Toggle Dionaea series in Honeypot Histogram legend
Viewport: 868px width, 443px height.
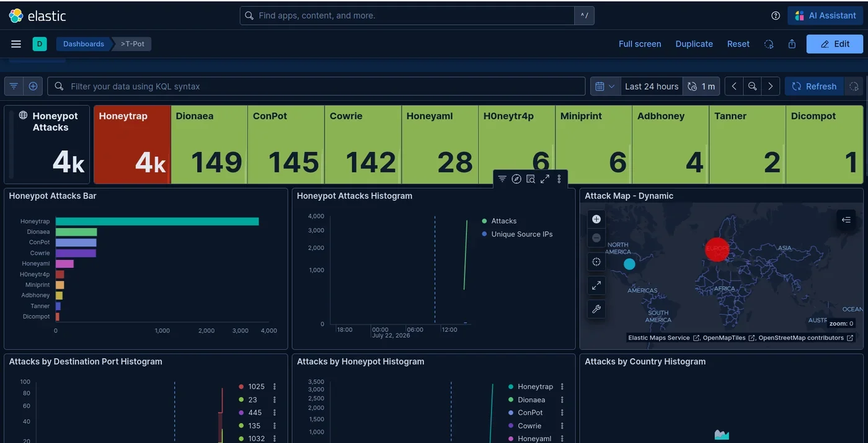[531, 400]
